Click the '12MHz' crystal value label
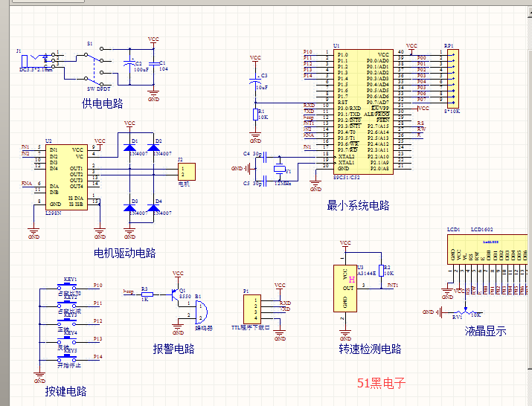Screen dimensions: 532x406 pyautogui.click(x=283, y=184)
